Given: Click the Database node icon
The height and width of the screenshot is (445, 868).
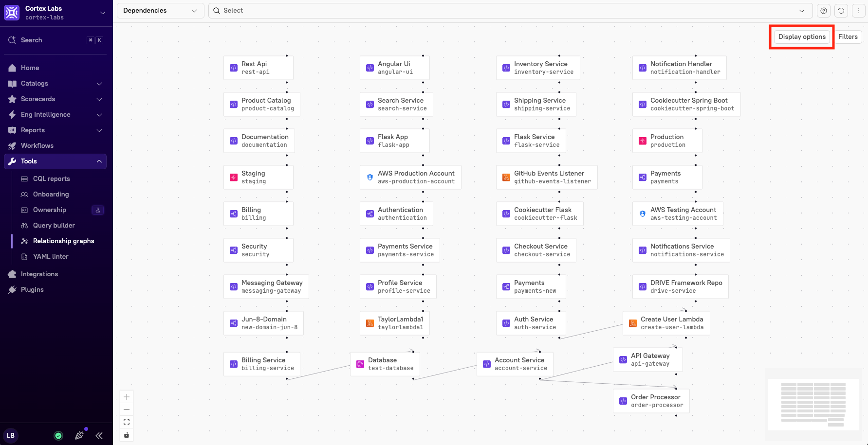Looking at the screenshot, I should [360, 364].
